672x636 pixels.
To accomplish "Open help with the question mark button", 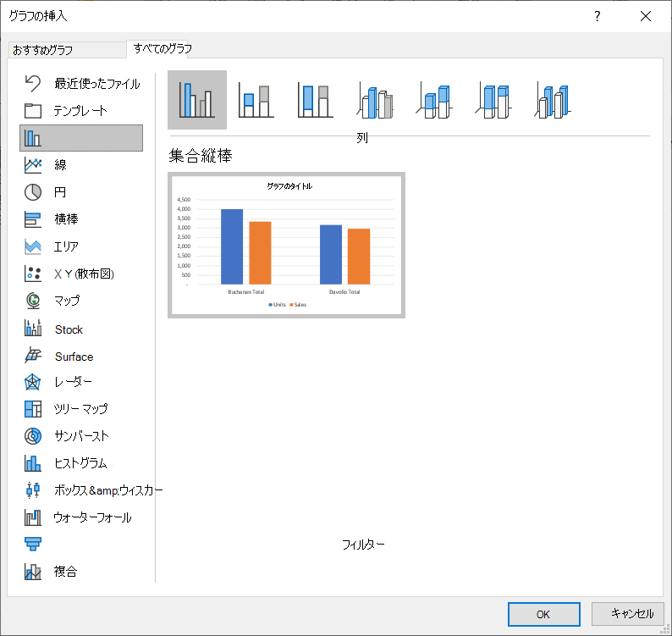I will tap(597, 16).
